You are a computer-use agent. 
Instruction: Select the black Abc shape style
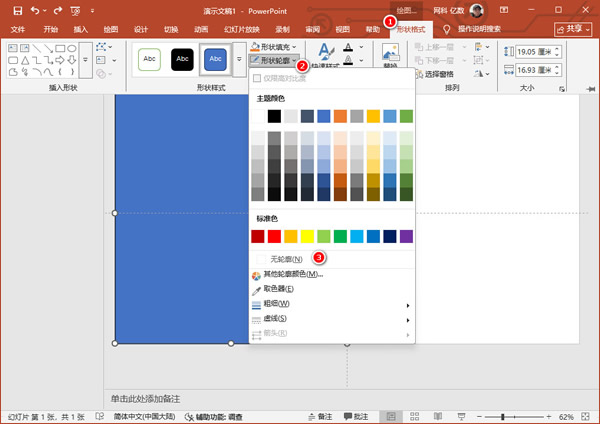[182, 60]
